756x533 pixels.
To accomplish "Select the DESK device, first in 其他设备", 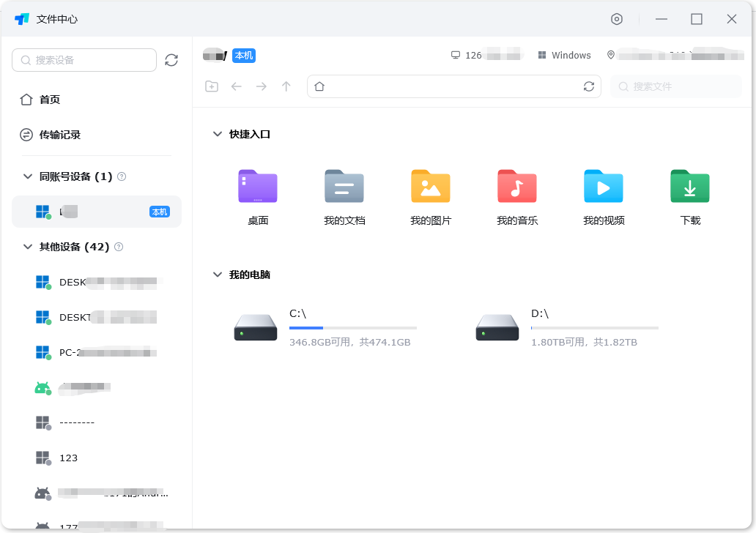I will coord(97,282).
